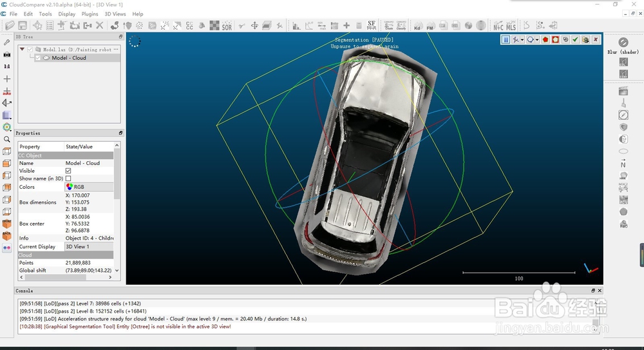Cancel segmentation with the red X icon
The width and height of the screenshot is (644, 350).
point(596,39)
